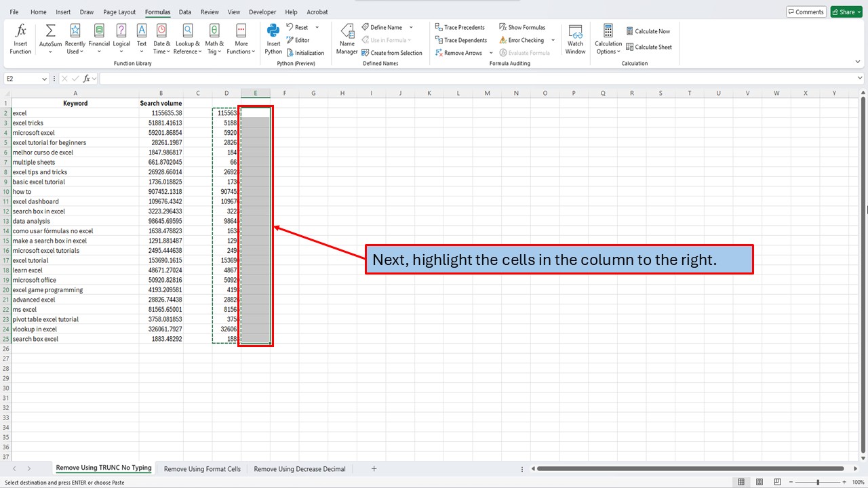The height and width of the screenshot is (488, 868).
Task: Run Error Checking on the worksheet
Action: (x=522, y=40)
